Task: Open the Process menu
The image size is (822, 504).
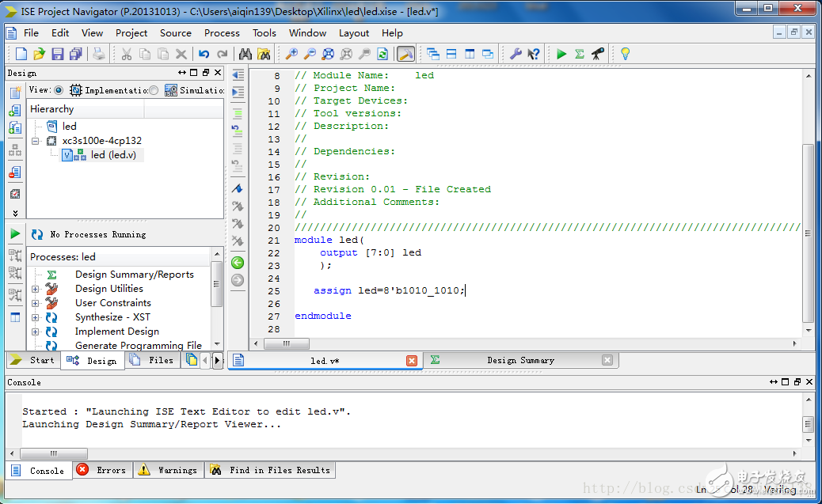Action: (222, 33)
